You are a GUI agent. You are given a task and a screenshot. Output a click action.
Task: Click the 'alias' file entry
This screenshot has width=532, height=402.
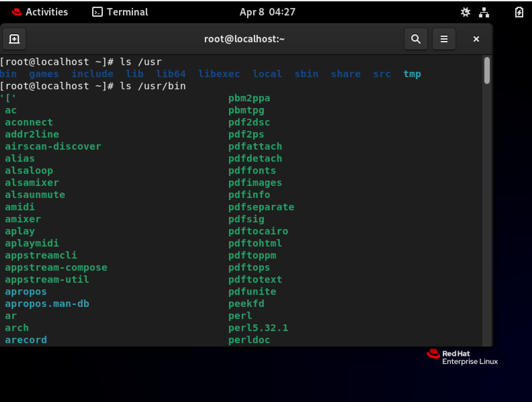coord(20,159)
